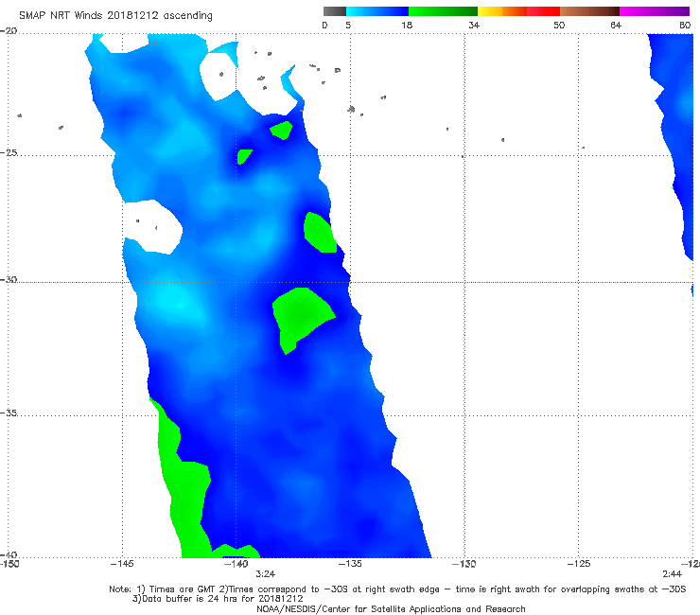
Task: Click the swath time label '3:24'
Action: click(265, 574)
